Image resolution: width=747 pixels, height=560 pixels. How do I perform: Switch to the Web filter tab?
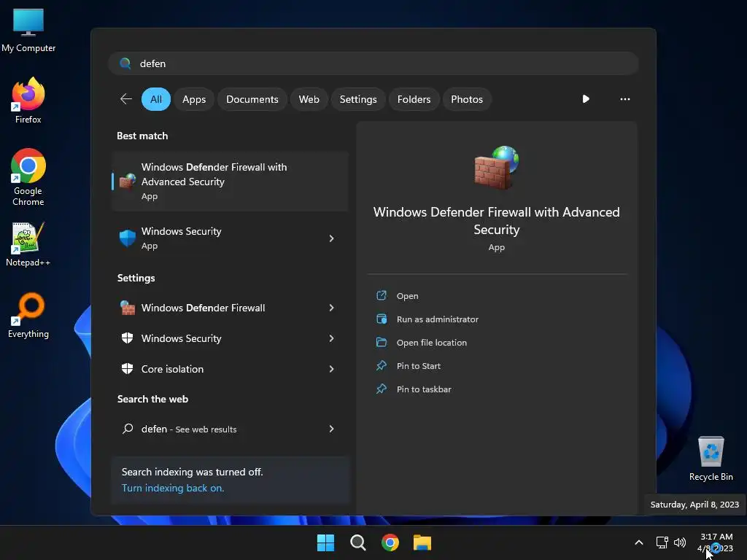click(309, 99)
